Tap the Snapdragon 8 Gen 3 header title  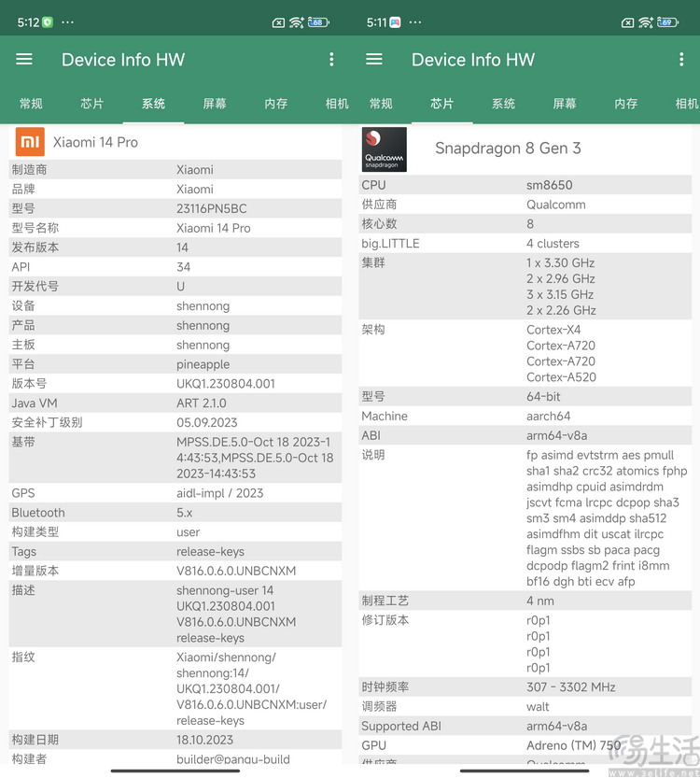click(x=508, y=148)
